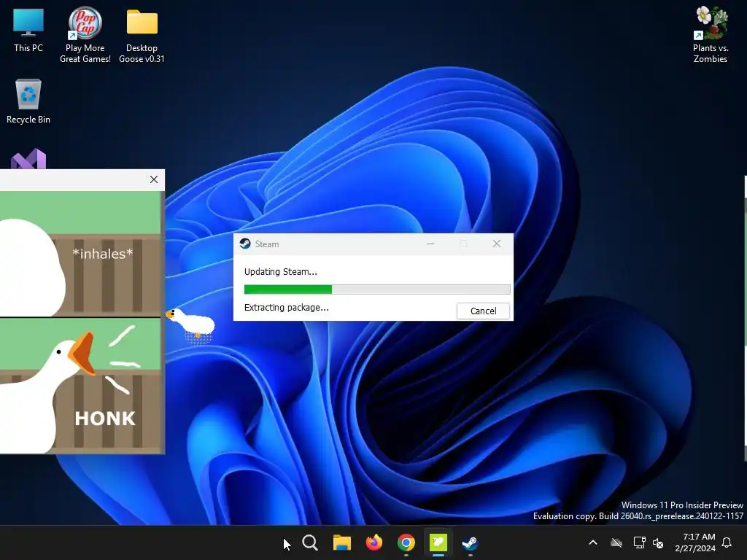
Task: Open the clock showing 7:17 AM
Action: click(695, 542)
